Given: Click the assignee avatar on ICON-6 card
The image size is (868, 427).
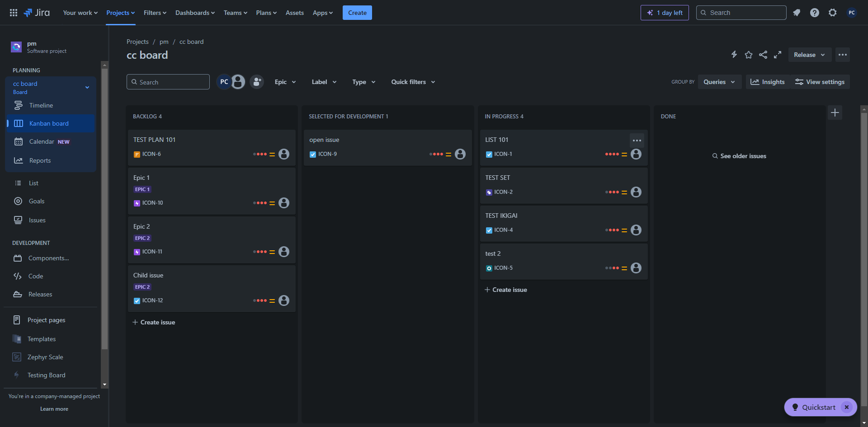Looking at the screenshot, I should tap(284, 154).
